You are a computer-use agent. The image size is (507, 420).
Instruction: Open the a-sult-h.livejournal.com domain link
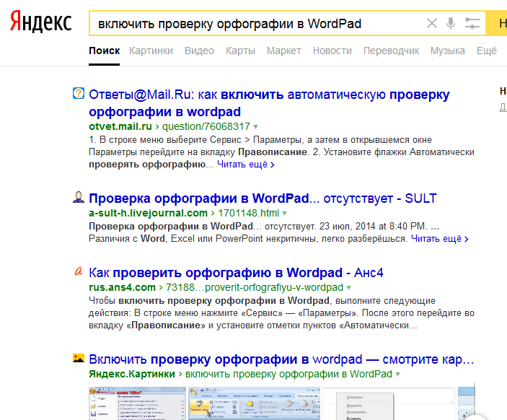coord(148,213)
